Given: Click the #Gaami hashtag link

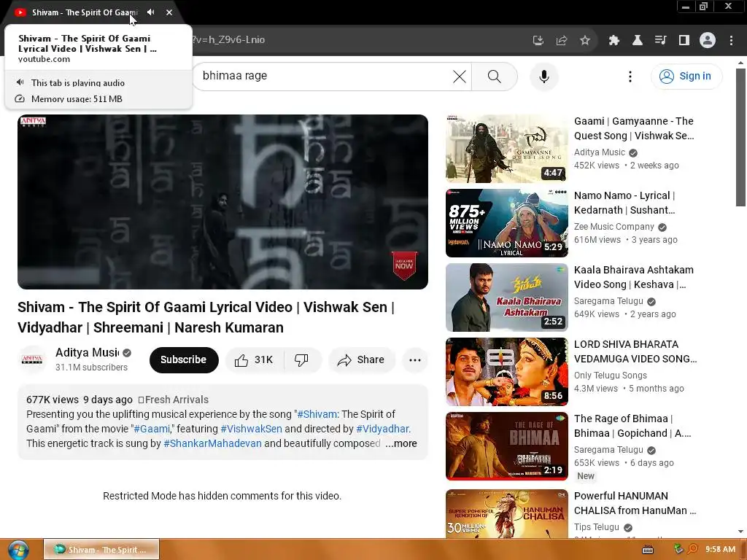Looking at the screenshot, I should tap(152, 429).
